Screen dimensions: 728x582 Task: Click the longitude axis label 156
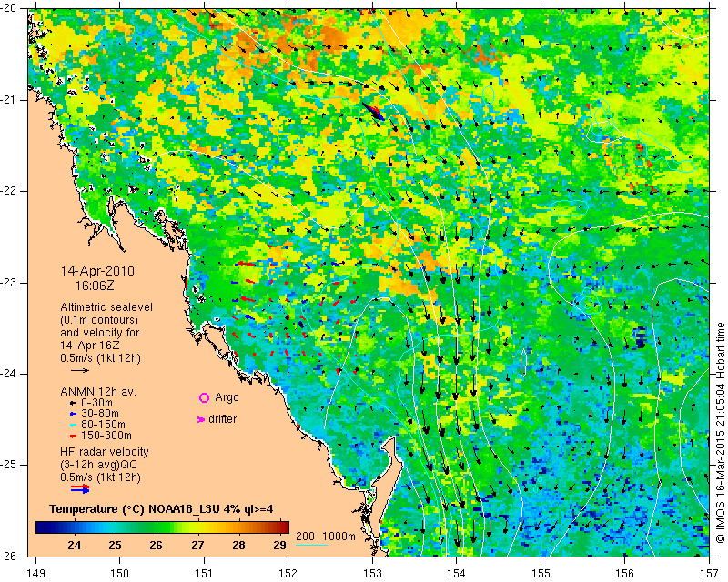pos(625,574)
